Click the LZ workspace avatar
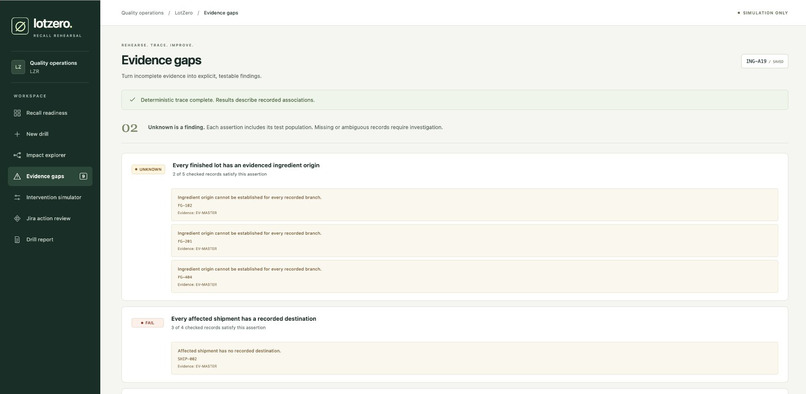 pos(18,67)
